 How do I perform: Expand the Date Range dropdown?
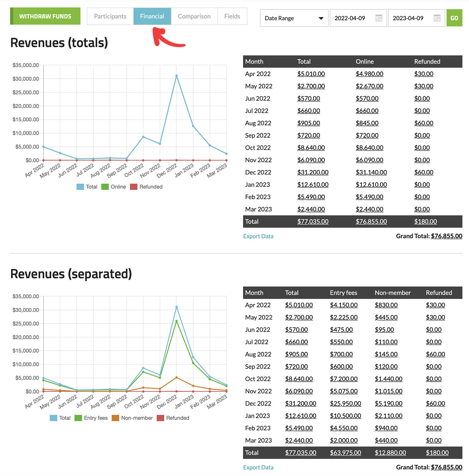pos(294,18)
